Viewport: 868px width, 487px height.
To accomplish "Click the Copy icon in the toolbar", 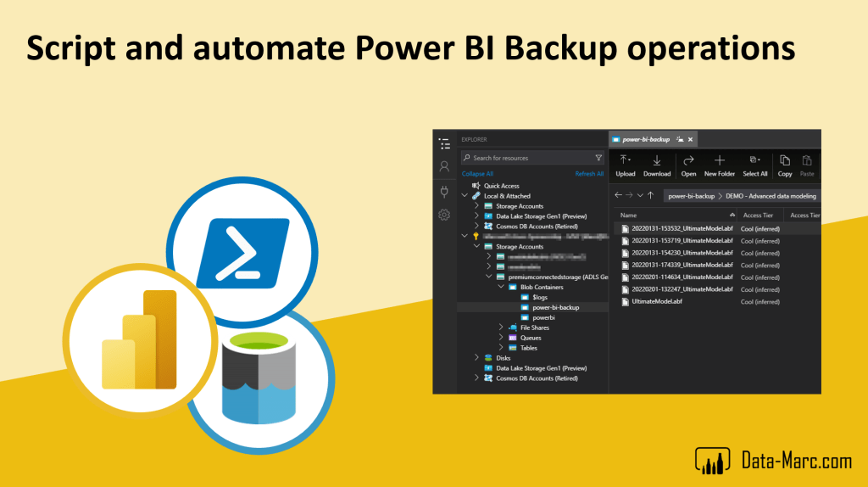I will (x=784, y=160).
